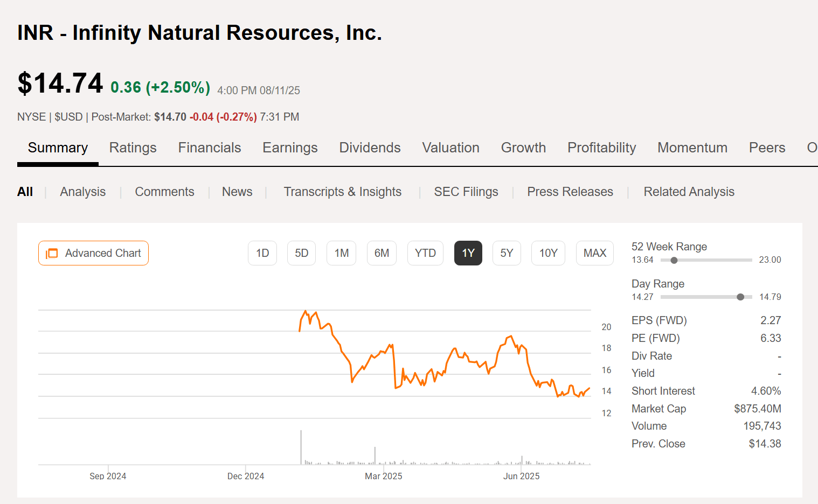Image resolution: width=818 pixels, height=504 pixels.
Task: Open the Financials tab
Action: (x=209, y=148)
